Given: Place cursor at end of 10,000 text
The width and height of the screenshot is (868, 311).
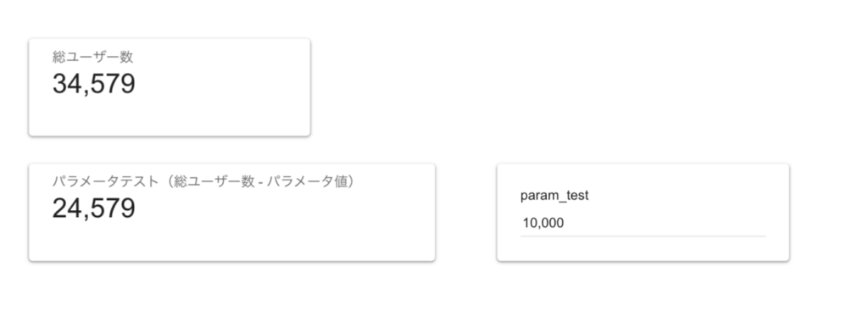Looking at the screenshot, I should click(x=565, y=224).
